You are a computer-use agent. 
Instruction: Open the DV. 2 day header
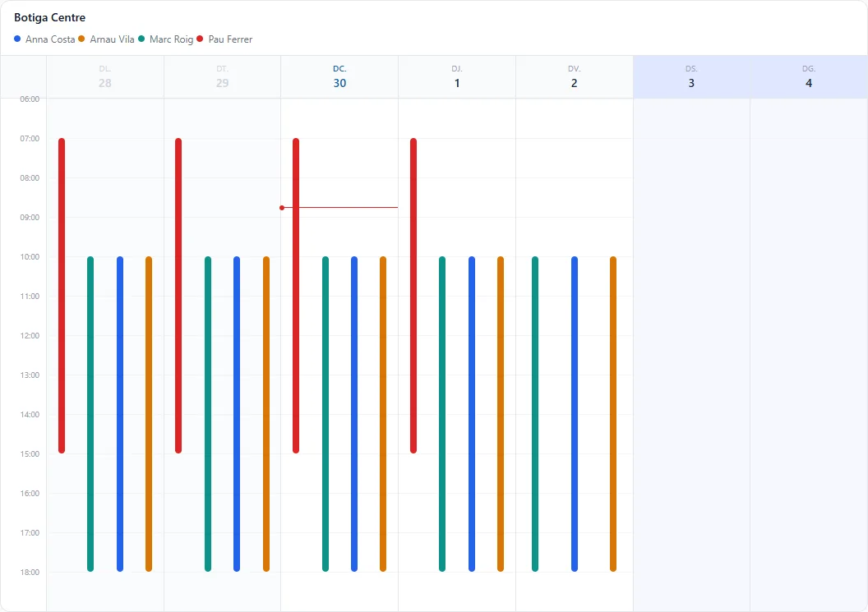pos(574,77)
